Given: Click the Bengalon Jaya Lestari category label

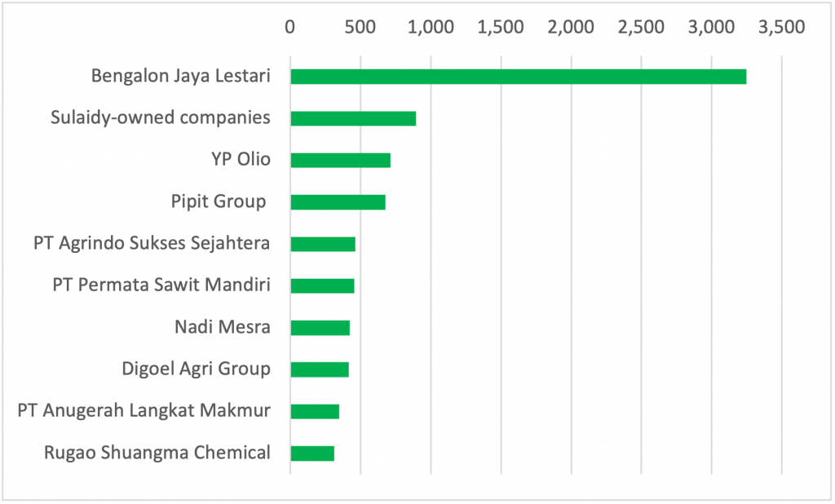Looking at the screenshot, I should pos(180,77).
